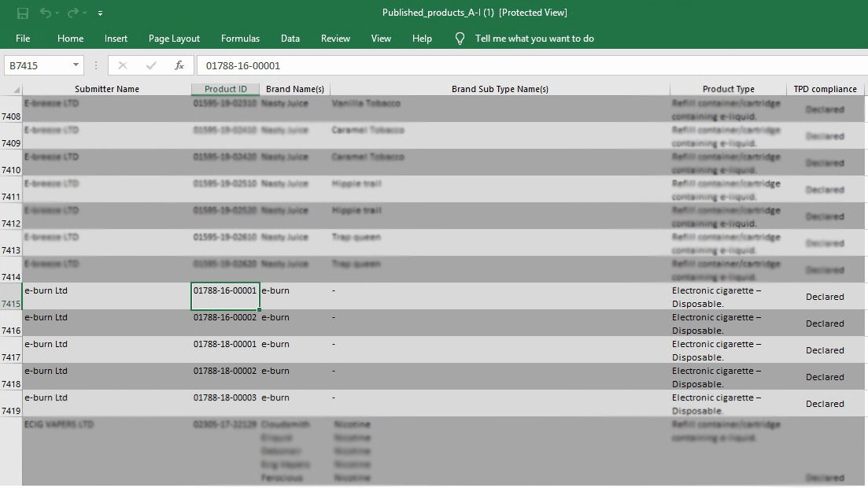Click the dash sub type cell in row 7417

500,350
